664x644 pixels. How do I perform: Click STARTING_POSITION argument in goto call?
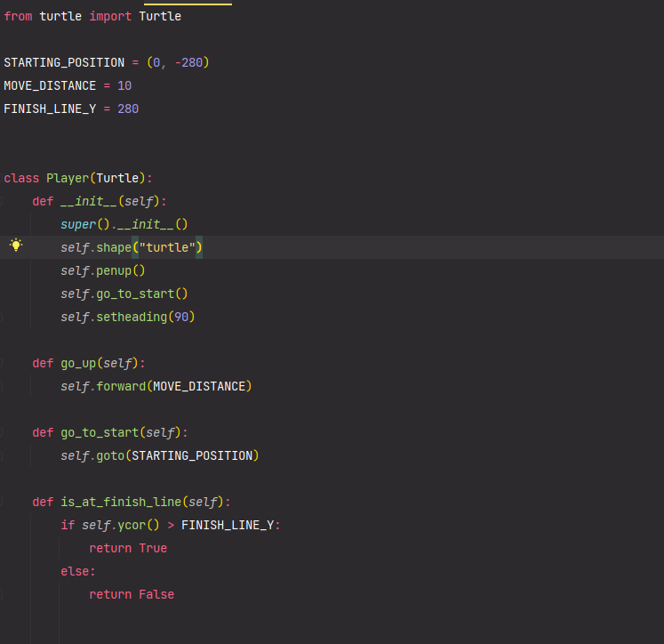coord(192,456)
